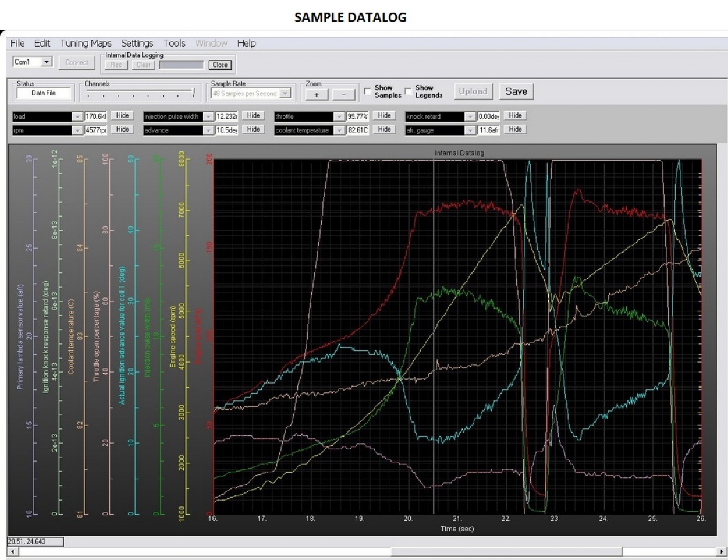This screenshot has height=560, width=728.
Task: Click the cursor coordinates readout 20.51, 24.643
Action: tap(35, 542)
